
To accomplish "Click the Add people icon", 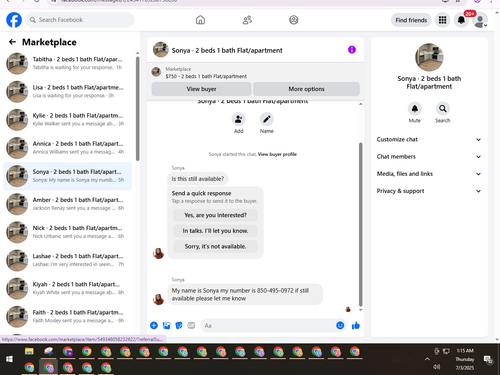I will pos(238,119).
